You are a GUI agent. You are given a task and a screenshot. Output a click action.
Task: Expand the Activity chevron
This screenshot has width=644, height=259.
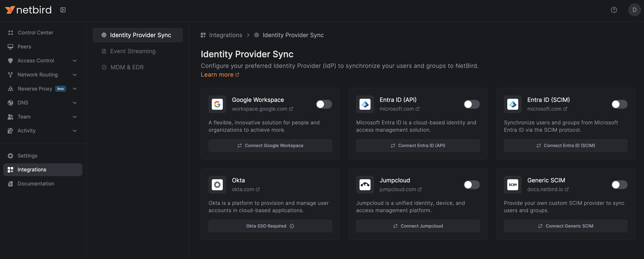[x=75, y=131]
